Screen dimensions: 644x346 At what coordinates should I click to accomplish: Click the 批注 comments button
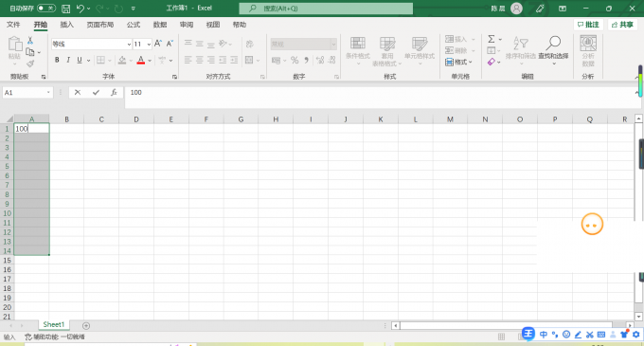588,25
